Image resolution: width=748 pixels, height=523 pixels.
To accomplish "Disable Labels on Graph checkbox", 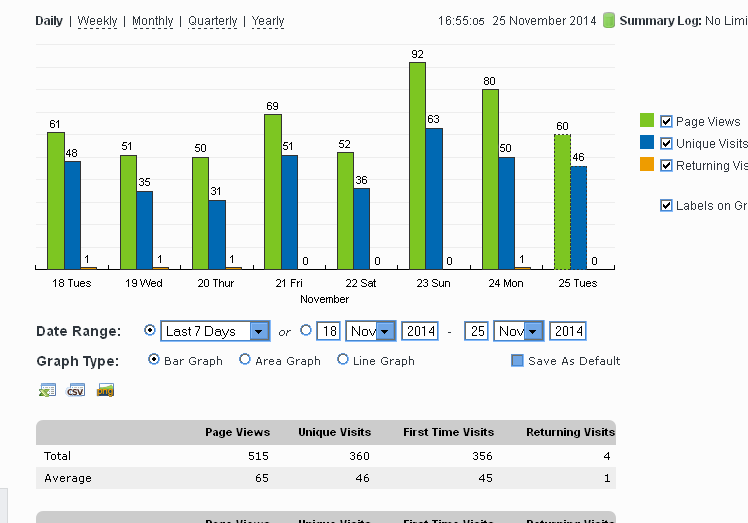I will (x=666, y=205).
